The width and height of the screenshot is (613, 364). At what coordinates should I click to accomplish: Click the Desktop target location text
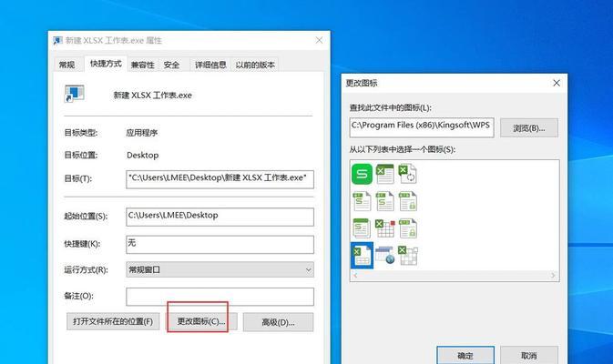pos(143,155)
